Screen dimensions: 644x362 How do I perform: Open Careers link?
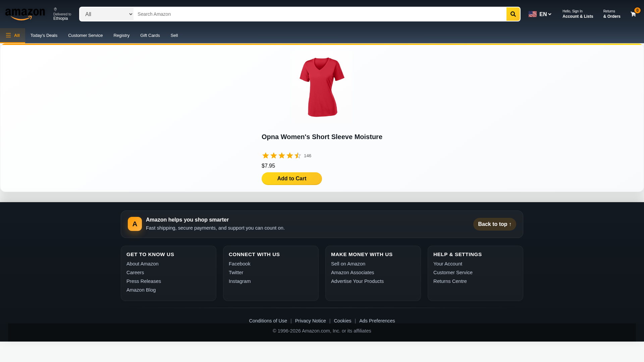[135, 273]
